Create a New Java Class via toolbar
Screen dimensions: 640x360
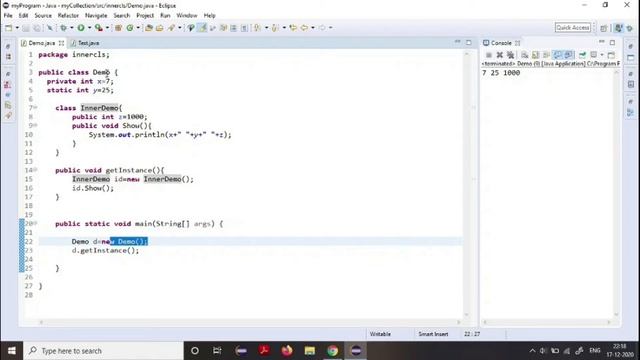130,28
